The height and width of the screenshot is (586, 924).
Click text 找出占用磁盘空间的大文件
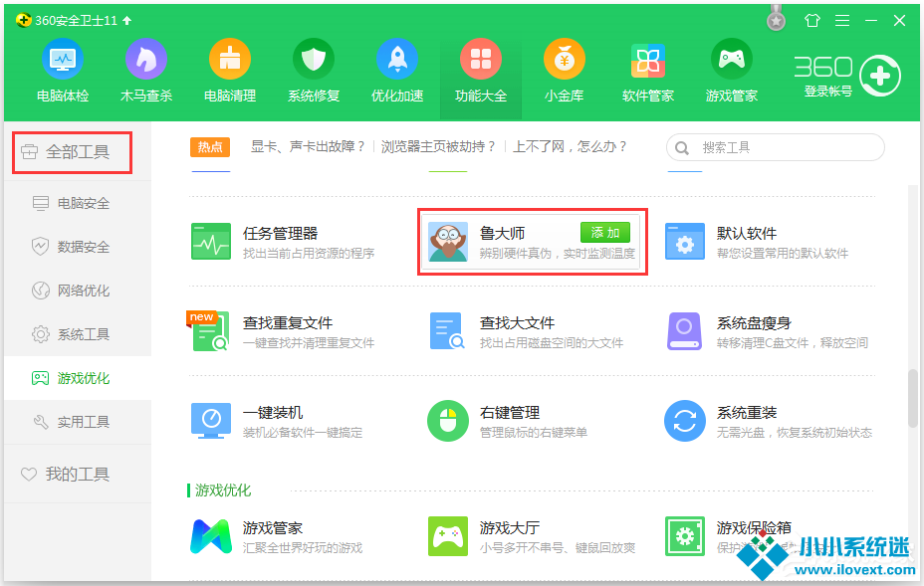click(552, 343)
